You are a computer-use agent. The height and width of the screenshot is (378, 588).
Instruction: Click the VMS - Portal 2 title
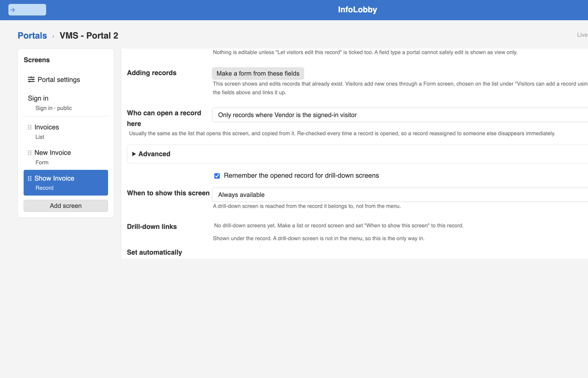click(89, 36)
